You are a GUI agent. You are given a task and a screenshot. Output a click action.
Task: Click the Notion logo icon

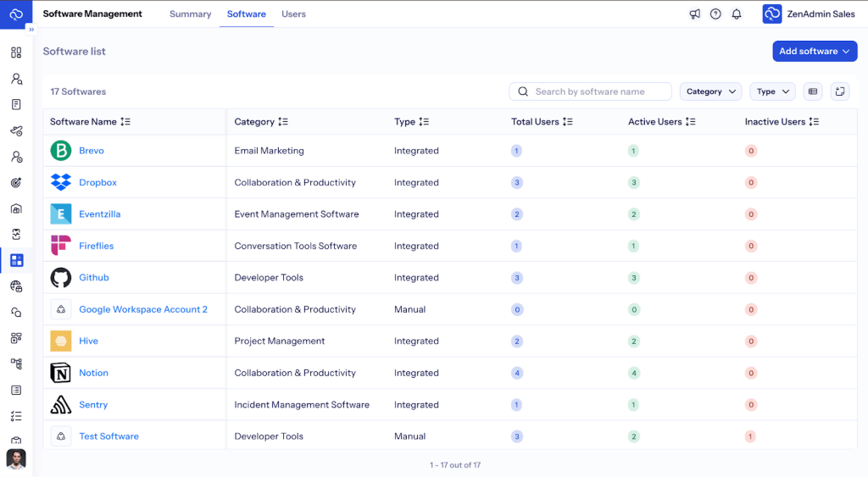pyautogui.click(x=61, y=373)
